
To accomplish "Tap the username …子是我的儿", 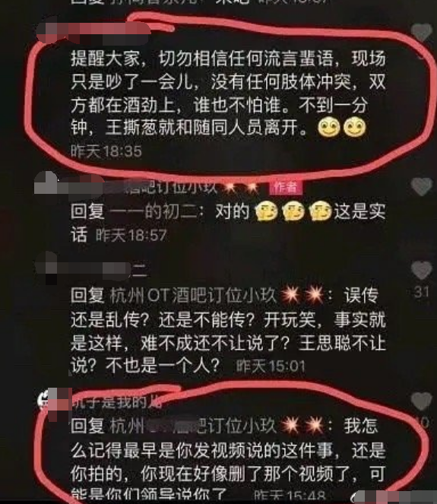I will [116, 402].
